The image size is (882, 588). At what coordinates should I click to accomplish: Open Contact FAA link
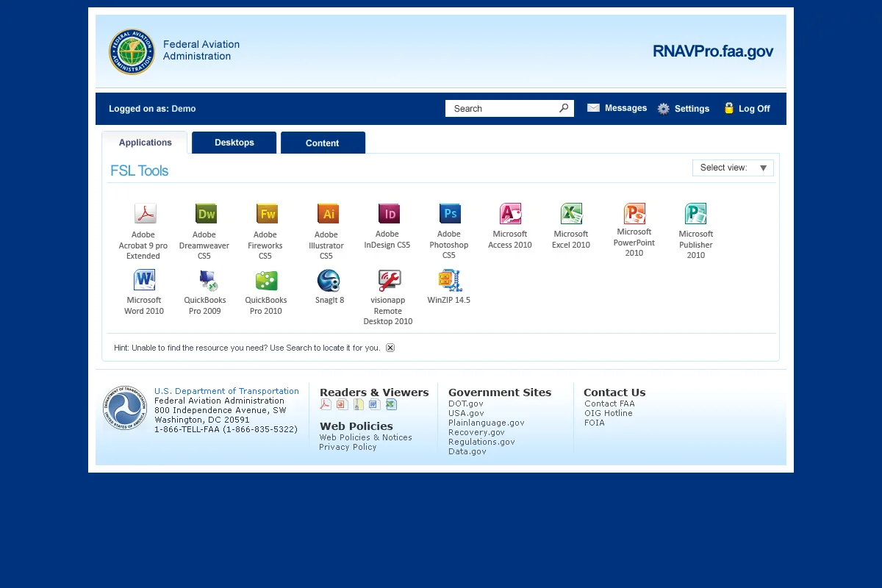point(609,404)
